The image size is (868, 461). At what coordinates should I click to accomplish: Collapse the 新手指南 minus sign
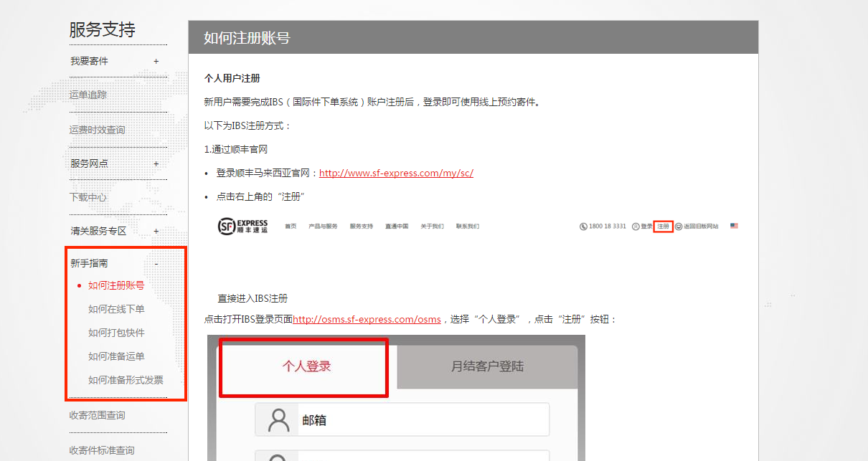point(156,264)
